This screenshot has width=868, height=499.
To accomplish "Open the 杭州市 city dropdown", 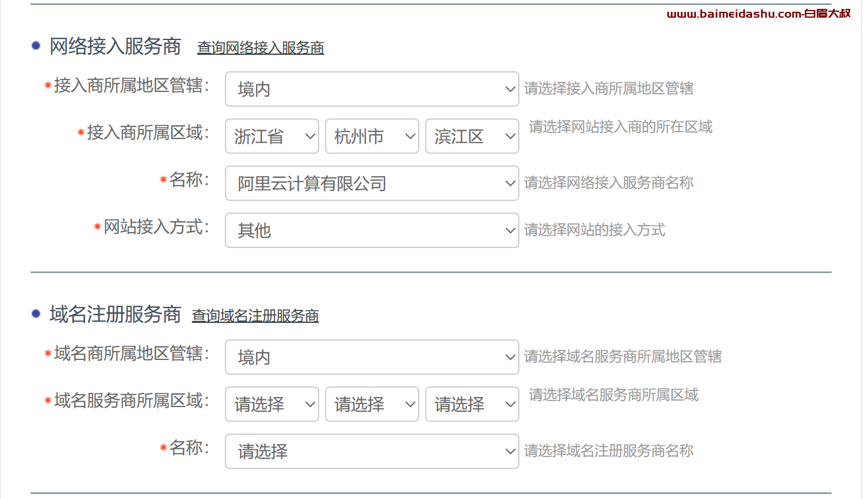I will pyautogui.click(x=372, y=136).
